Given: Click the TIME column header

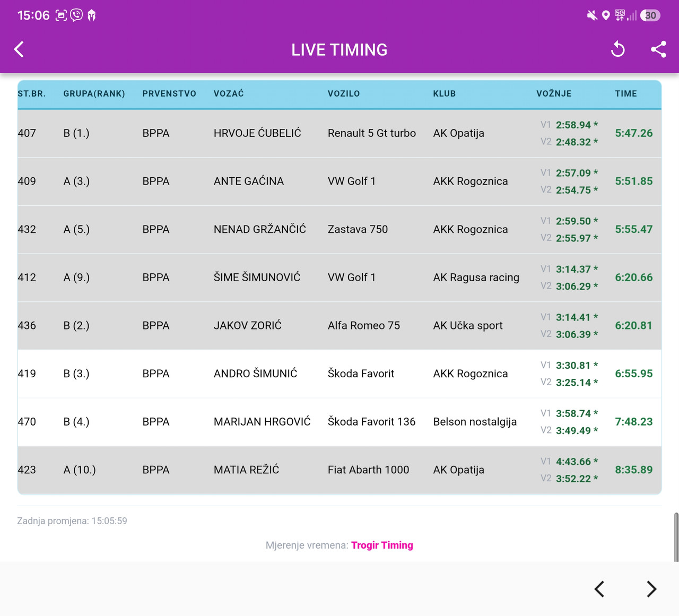Looking at the screenshot, I should coord(626,93).
